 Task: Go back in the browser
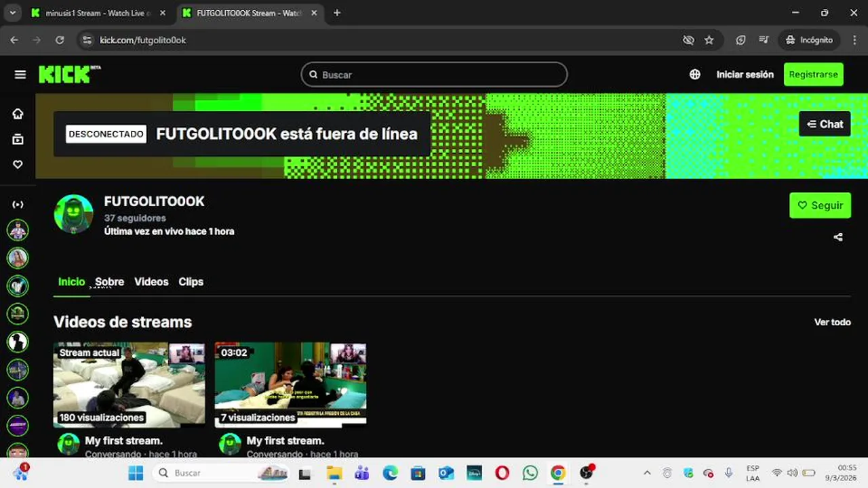tap(14, 40)
